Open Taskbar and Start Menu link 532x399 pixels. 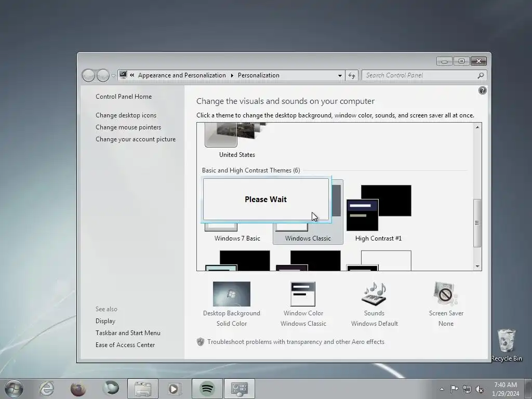128,333
